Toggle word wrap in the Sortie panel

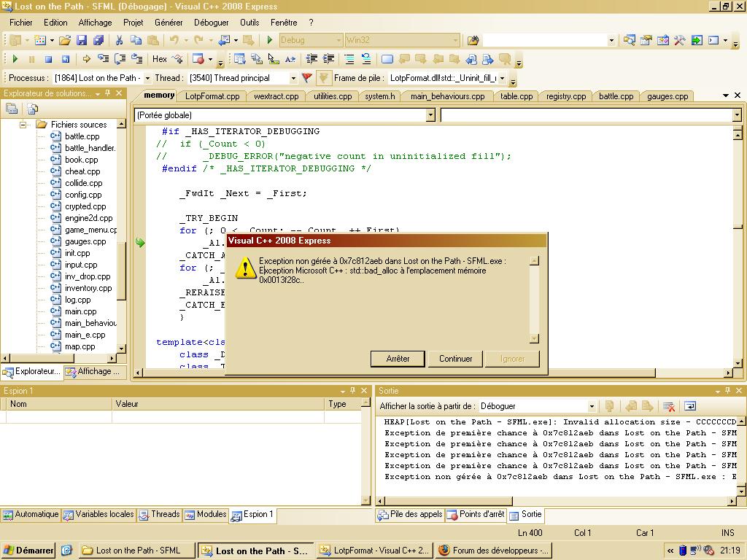[x=690, y=406]
